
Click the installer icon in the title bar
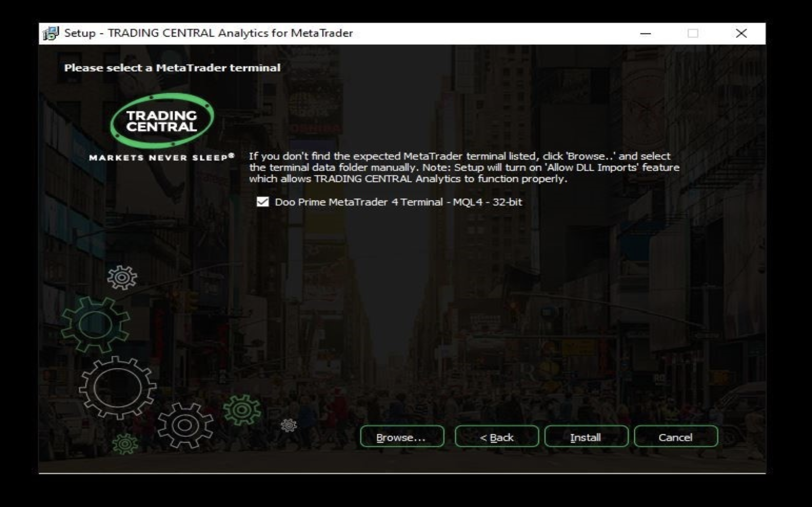(51, 33)
